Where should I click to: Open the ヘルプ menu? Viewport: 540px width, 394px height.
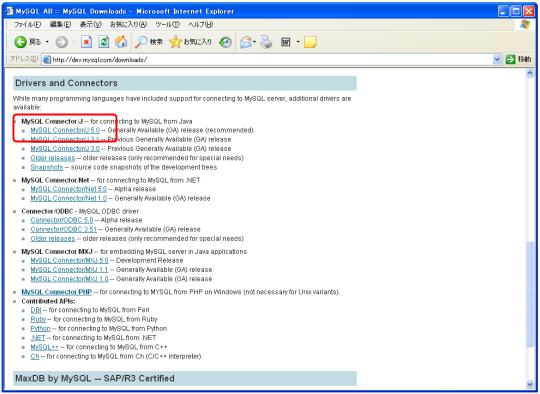point(200,24)
